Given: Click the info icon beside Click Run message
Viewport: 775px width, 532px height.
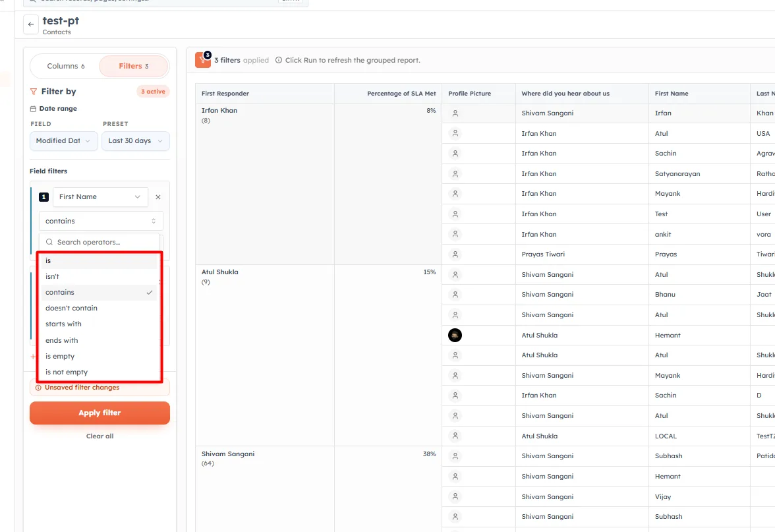Looking at the screenshot, I should (279, 60).
